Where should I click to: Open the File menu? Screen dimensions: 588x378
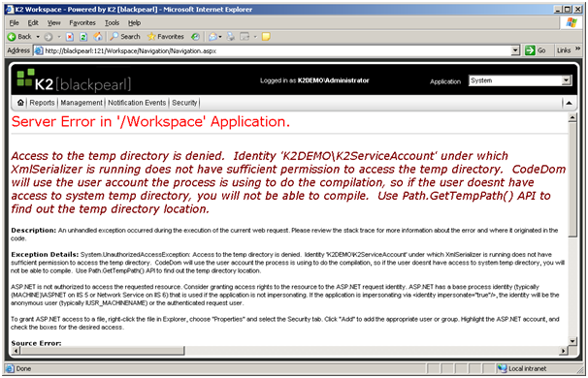pos(14,23)
